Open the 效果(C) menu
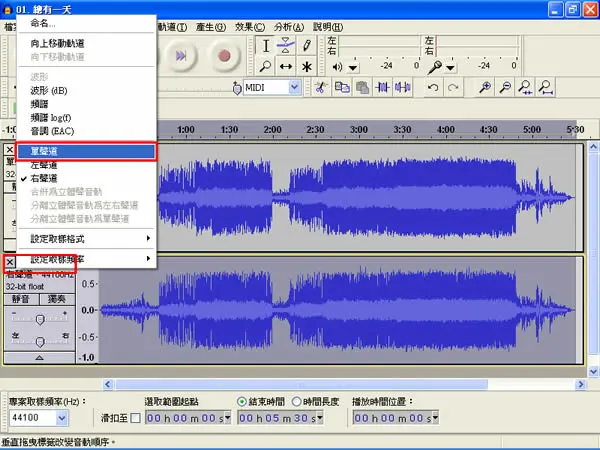The width and height of the screenshot is (600, 450). pyautogui.click(x=249, y=27)
